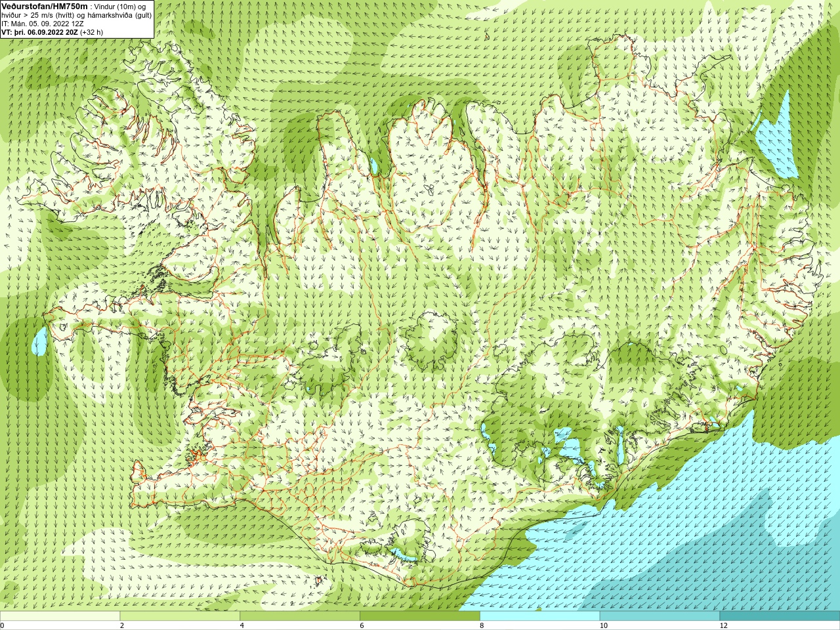The width and height of the screenshot is (840, 630).
Task: Select the light green 2–4 m/s legend swatch
Action: click(x=180, y=616)
